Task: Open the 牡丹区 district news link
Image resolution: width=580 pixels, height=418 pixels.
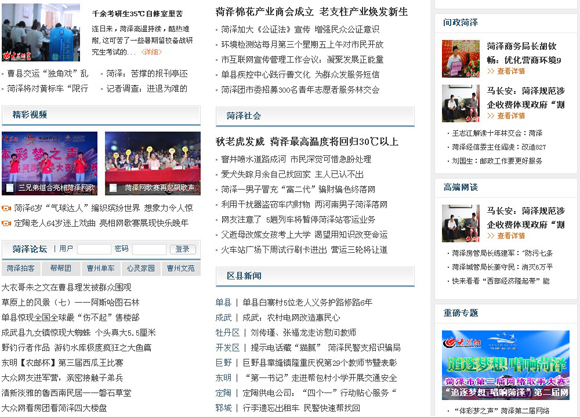Action: pyautogui.click(x=227, y=333)
